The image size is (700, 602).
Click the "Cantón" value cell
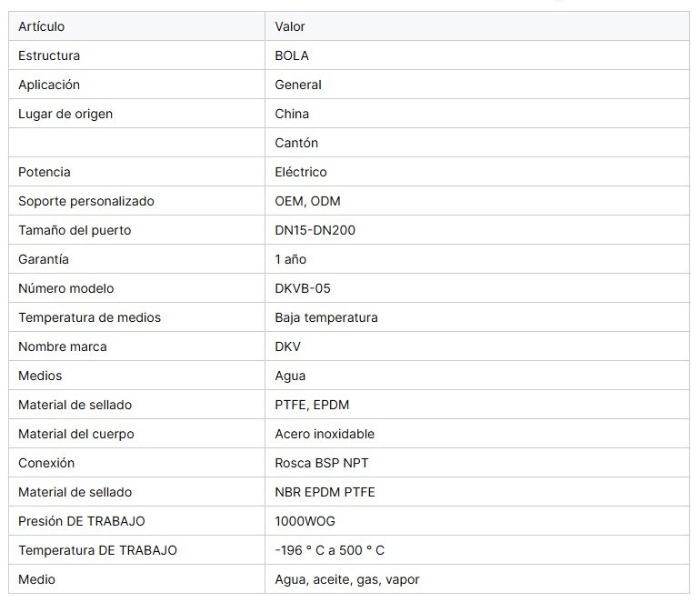click(x=296, y=143)
